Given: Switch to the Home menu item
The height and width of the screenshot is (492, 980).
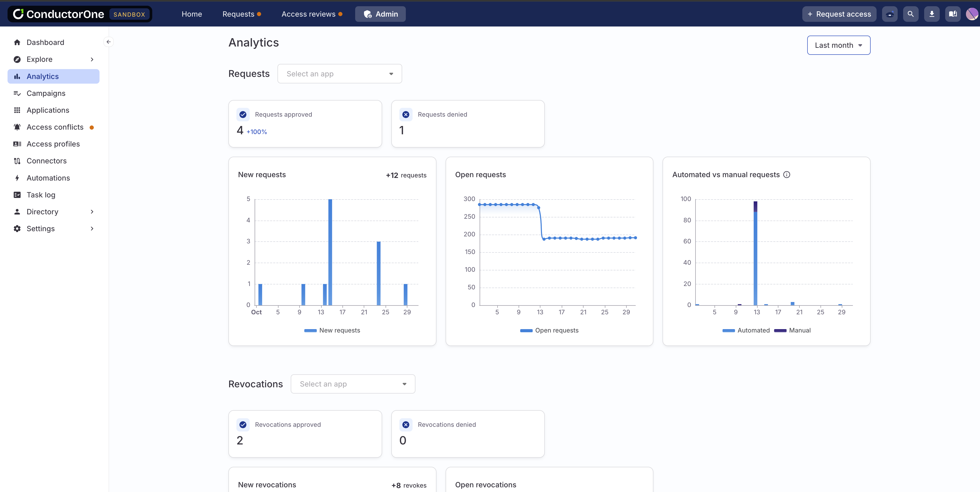Looking at the screenshot, I should point(192,14).
